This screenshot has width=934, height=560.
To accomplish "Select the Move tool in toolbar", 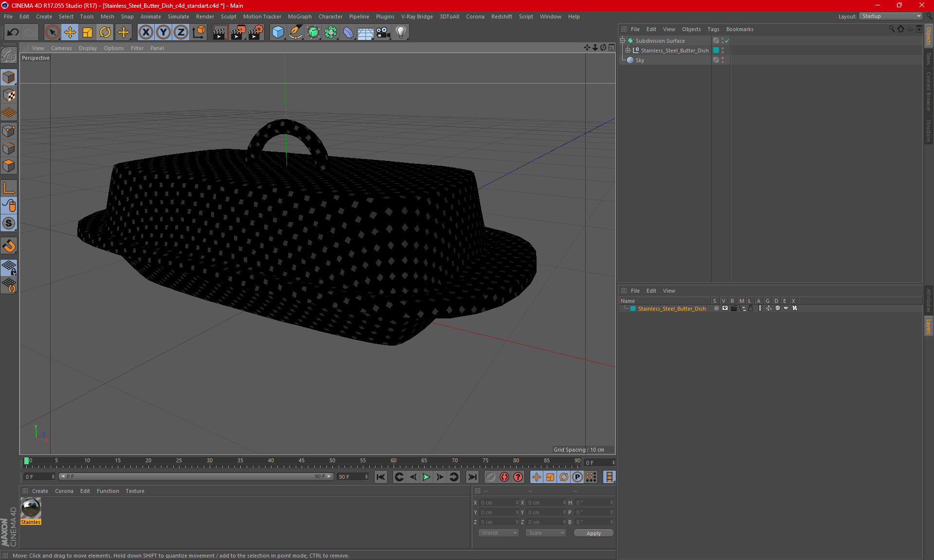I will 70,33.
